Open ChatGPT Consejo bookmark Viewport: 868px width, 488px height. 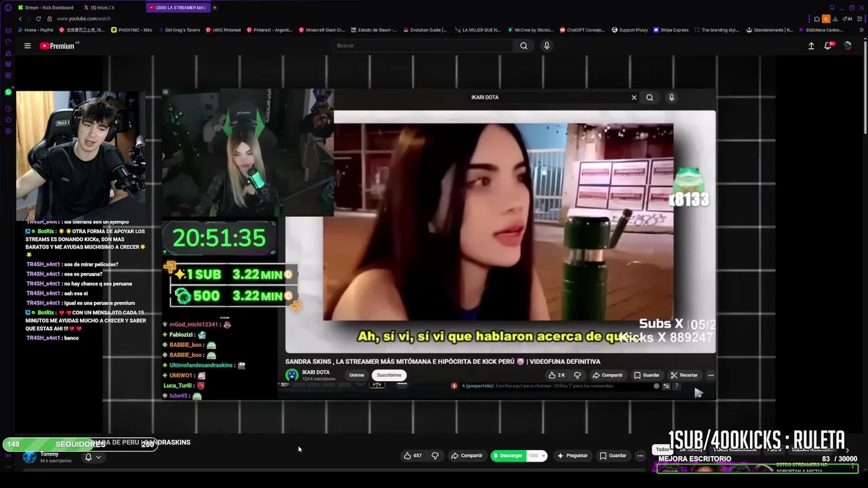click(x=582, y=30)
